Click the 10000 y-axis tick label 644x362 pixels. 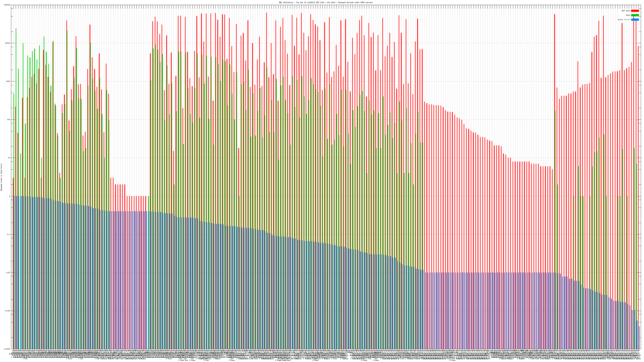(8, 43)
